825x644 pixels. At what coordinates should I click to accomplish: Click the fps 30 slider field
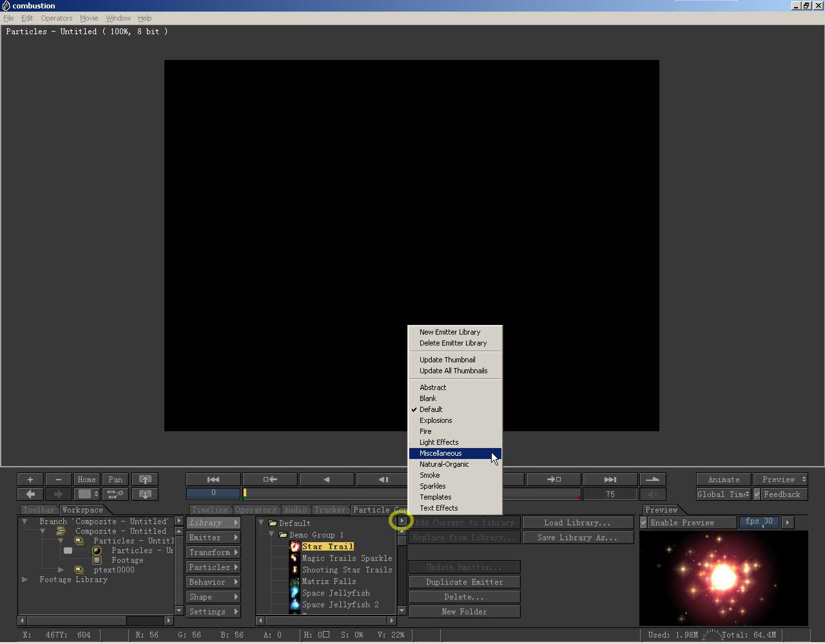pos(759,522)
